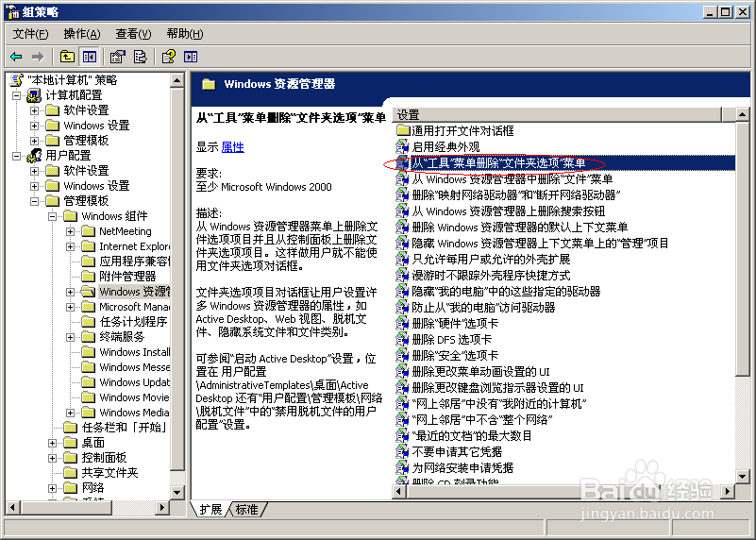This screenshot has height=540, width=756.
Task: Select 从 Windows 资源管理器上删除搜索按钮
Action: tap(508, 211)
